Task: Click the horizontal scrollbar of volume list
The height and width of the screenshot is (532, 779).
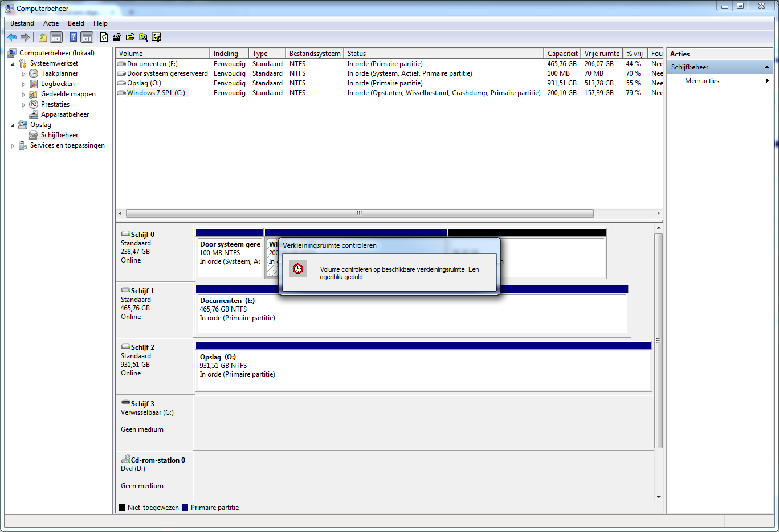Action: [359, 213]
